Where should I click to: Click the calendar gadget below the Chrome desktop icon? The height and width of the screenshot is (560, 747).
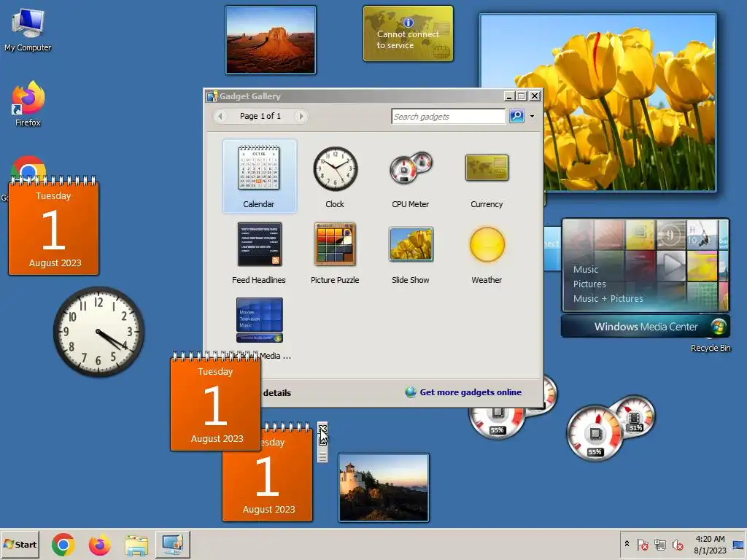point(53,226)
